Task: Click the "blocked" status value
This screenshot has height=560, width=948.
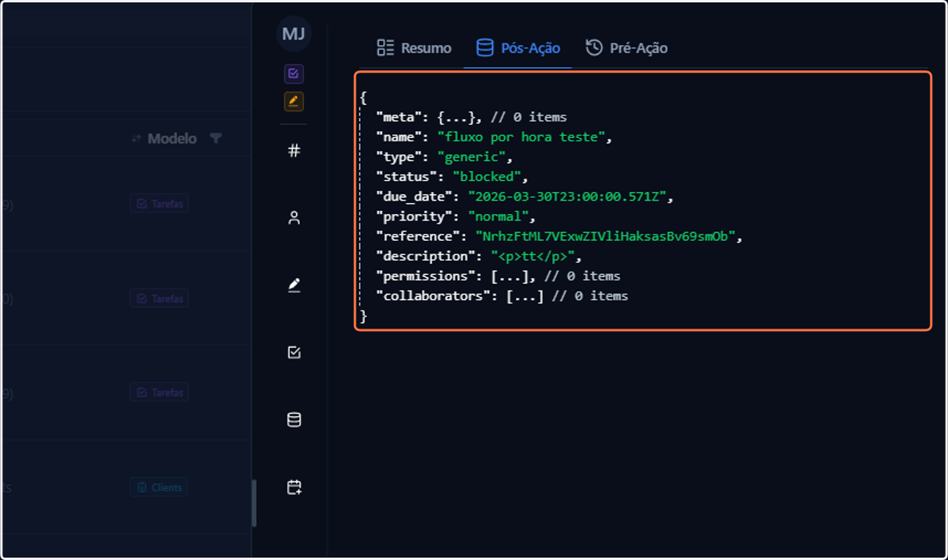Action: point(486,176)
